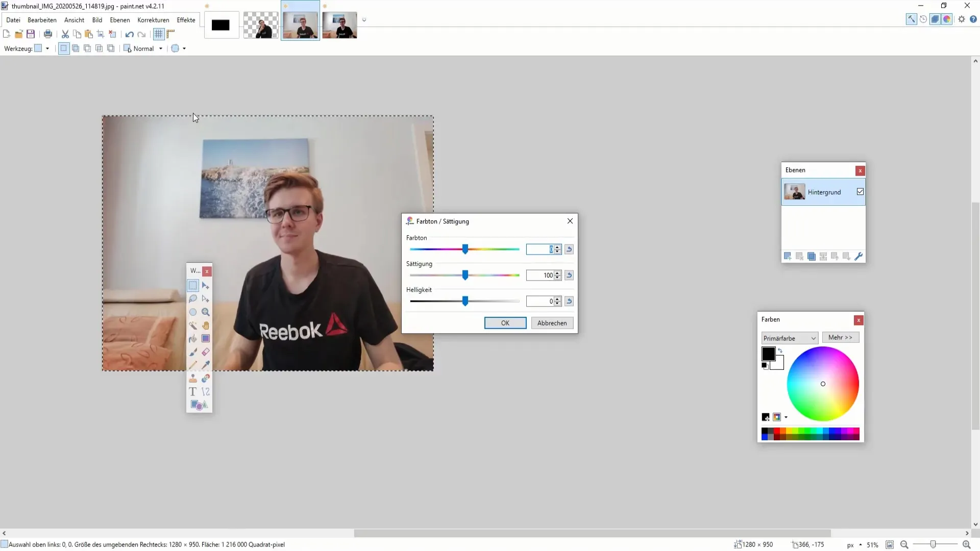The height and width of the screenshot is (551, 980).
Task: Click Abbrechen to cancel dialog
Action: pos(552,323)
